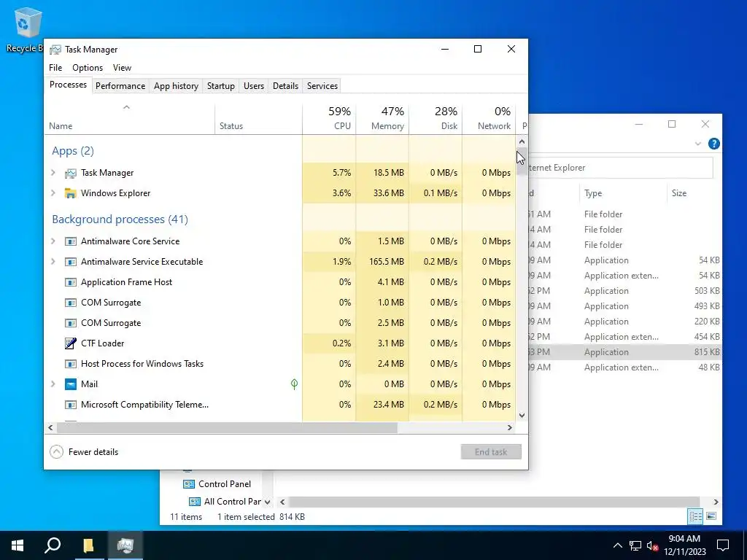Expand the Task Manager process row
Screen dimensions: 747x560
[53, 173]
